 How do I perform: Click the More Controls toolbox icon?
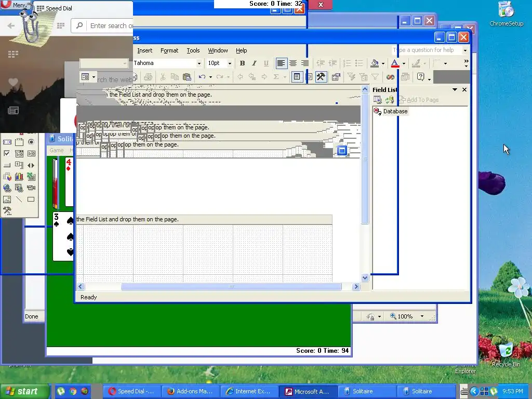click(7, 211)
